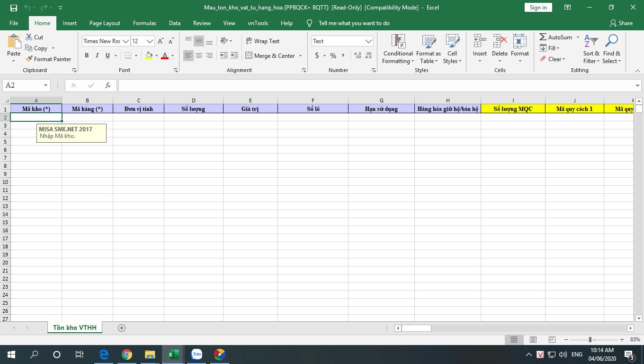Image resolution: width=644 pixels, height=364 pixels.
Task: Toggle Bold formatting
Action: pyautogui.click(x=87, y=56)
